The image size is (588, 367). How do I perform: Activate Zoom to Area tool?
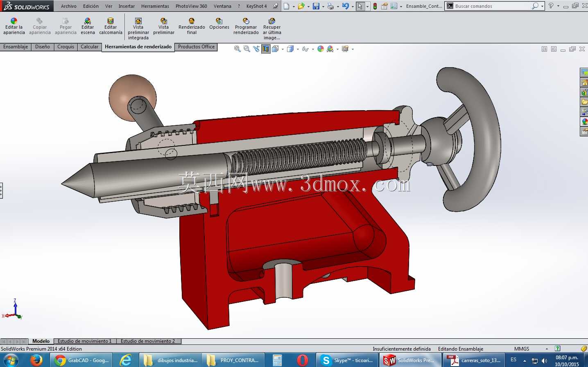pos(247,49)
